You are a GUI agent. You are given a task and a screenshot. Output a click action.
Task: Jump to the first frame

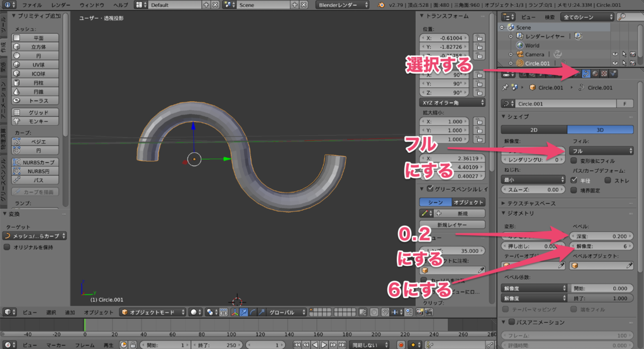pyautogui.click(x=297, y=345)
